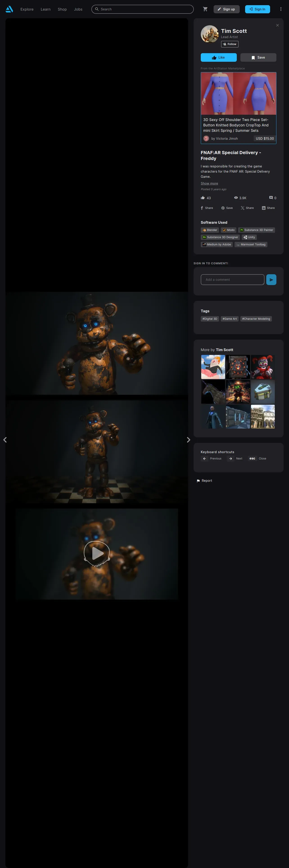The width and height of the screenshot is (289, 868).
Task: Open the ruined arched building thumbnail
Action: tap(263, 417)
